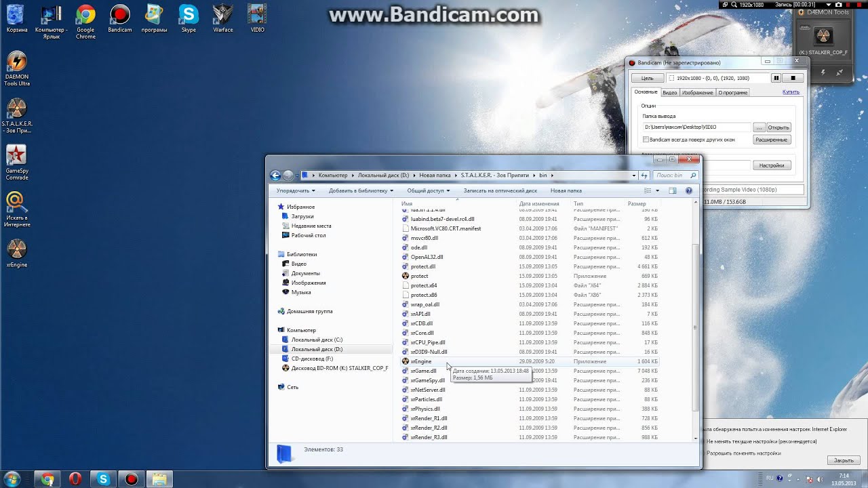Click 'Новая папка' in Explorer toolbar
This screenshot has height=488, width=868.
point(566,190)
